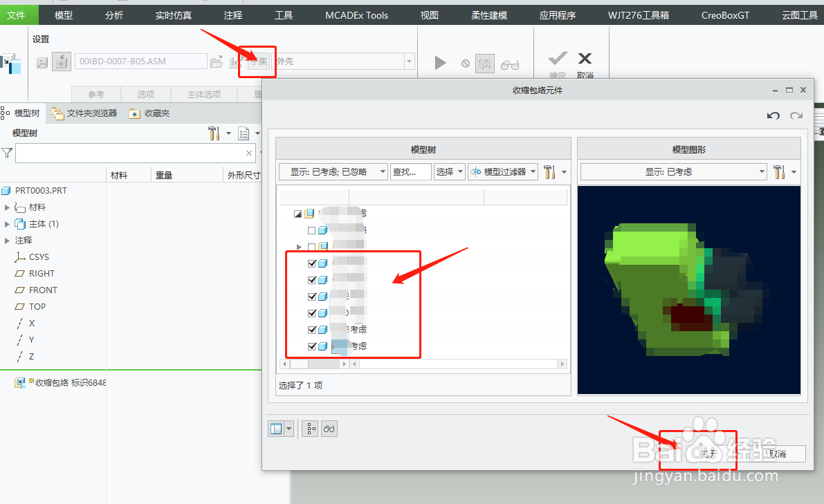Expand the subassembly arrow in the dialog tree
824x504 pixels.
point(299,247)
